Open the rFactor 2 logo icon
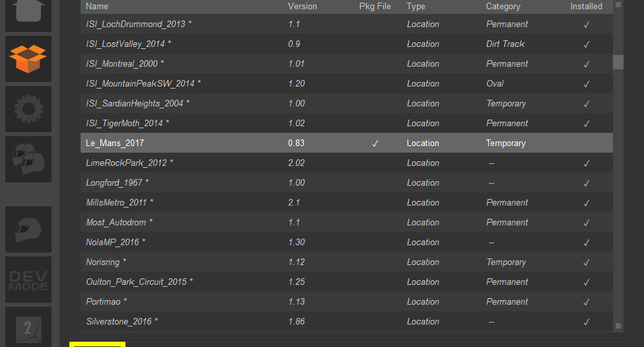644x347 pixels. click(28, 327)
